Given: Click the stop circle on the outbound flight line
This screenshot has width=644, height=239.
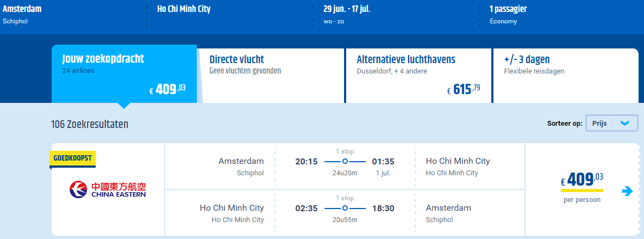Looking at the screenshot, I should point(345,161).
